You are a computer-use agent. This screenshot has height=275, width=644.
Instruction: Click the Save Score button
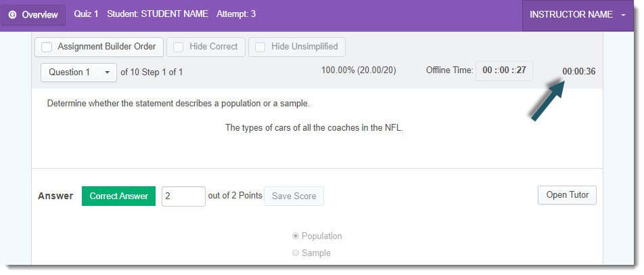294,196
